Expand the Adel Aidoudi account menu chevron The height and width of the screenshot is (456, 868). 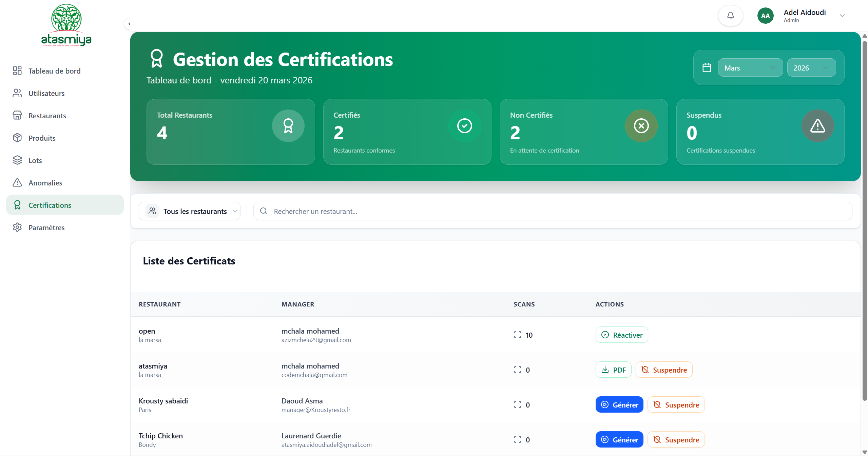click(x=842, y=16)
